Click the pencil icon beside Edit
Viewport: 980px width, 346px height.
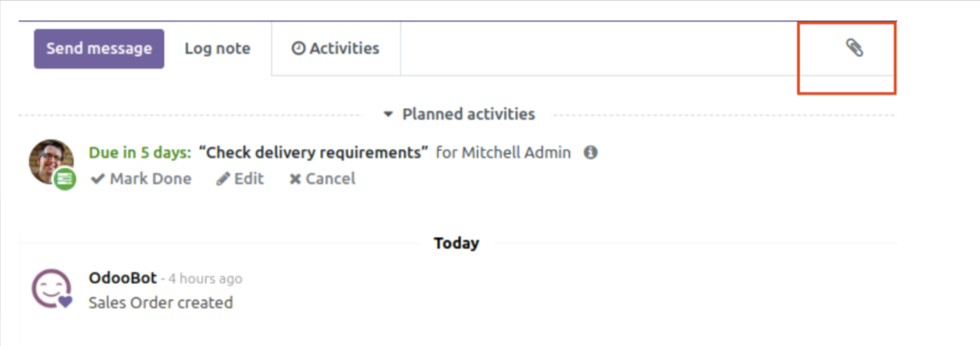pyautogui.click(x=224, y=179)
